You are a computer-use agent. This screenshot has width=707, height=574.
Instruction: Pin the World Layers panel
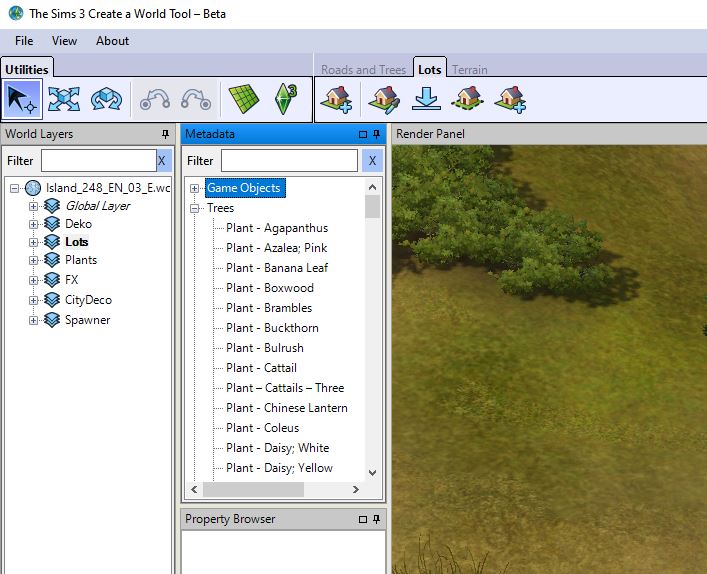pyautogui.click(x=164, y=134)
